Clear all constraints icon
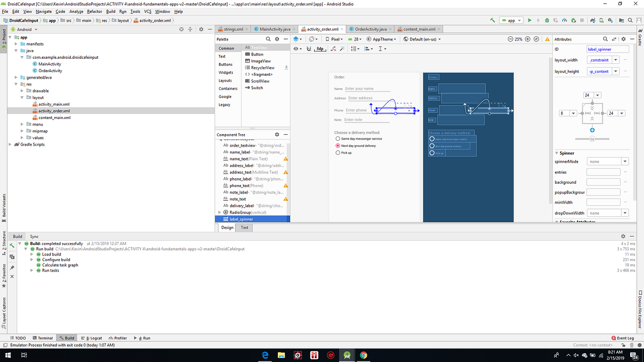This screenshot has width=644, height=362. pyautogui.click(x=333, y=48)
